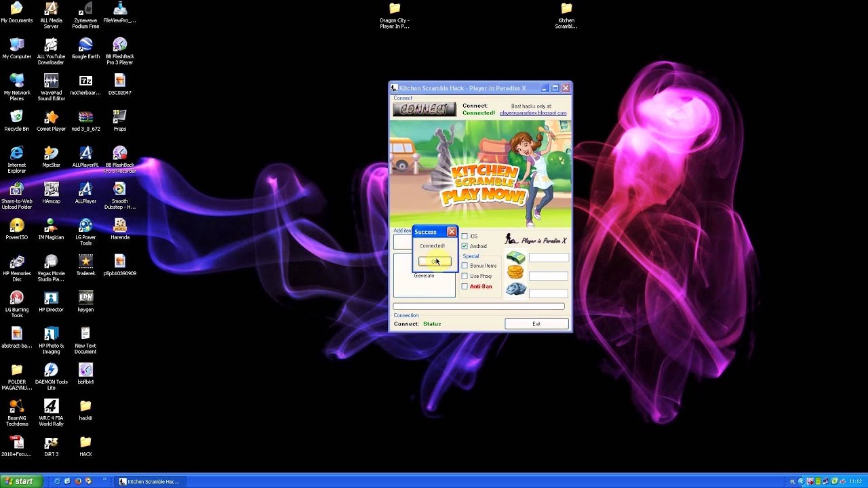The height and width of the screenshot is (488, 868).
Task: Launch WRC 4 FIA World Rally
Action: pyautogui.click(x=51, y=413)
